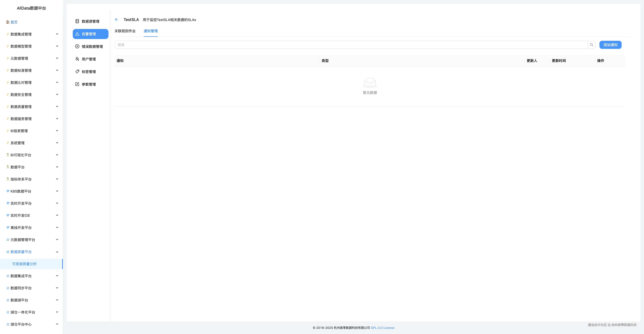Open the GPL-3.0 License link
This screenshot has width=644, height=334.
(383, 328)
